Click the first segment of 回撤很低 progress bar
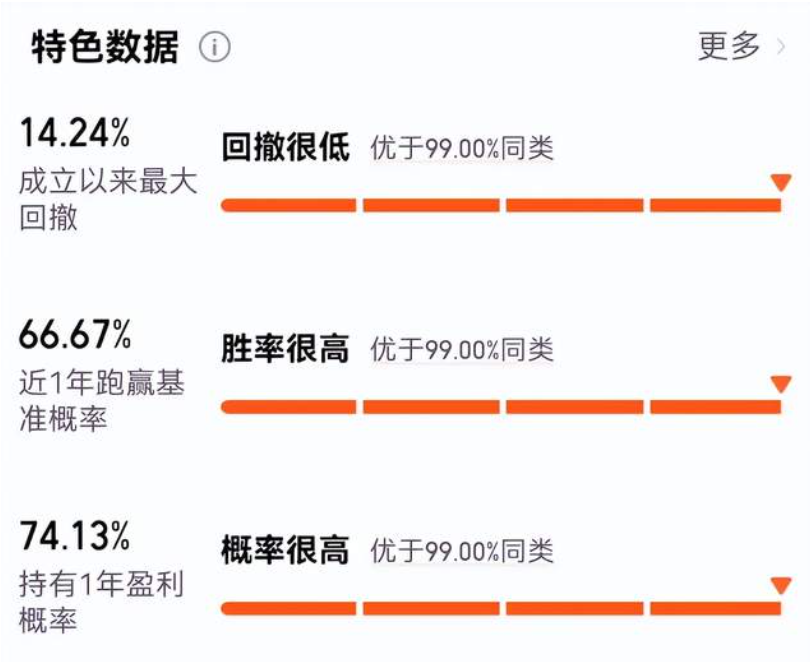Viewport: 810px width, 662px height. click(x=289, y=206)
